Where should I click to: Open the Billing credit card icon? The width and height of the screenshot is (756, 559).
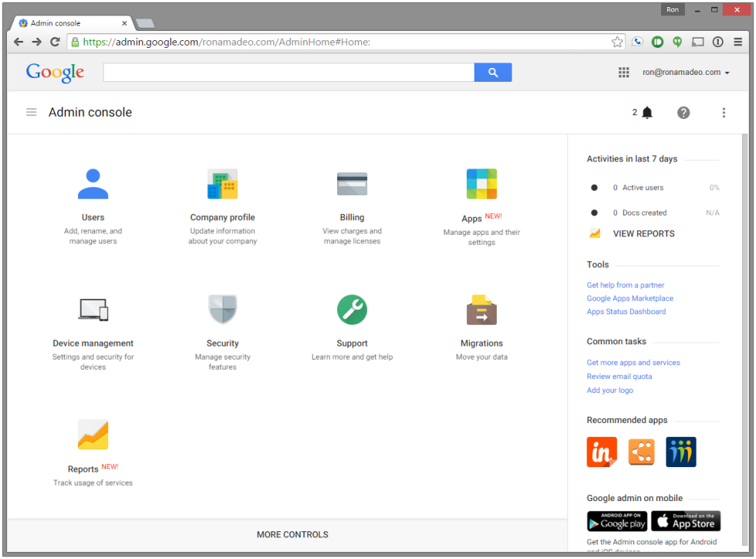(352, 184)
